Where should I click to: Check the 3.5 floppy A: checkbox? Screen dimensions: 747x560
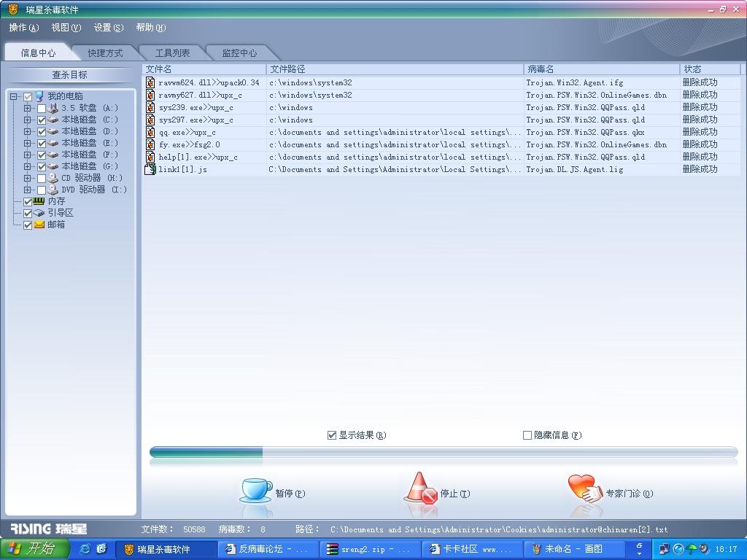[x=42, y=109]
